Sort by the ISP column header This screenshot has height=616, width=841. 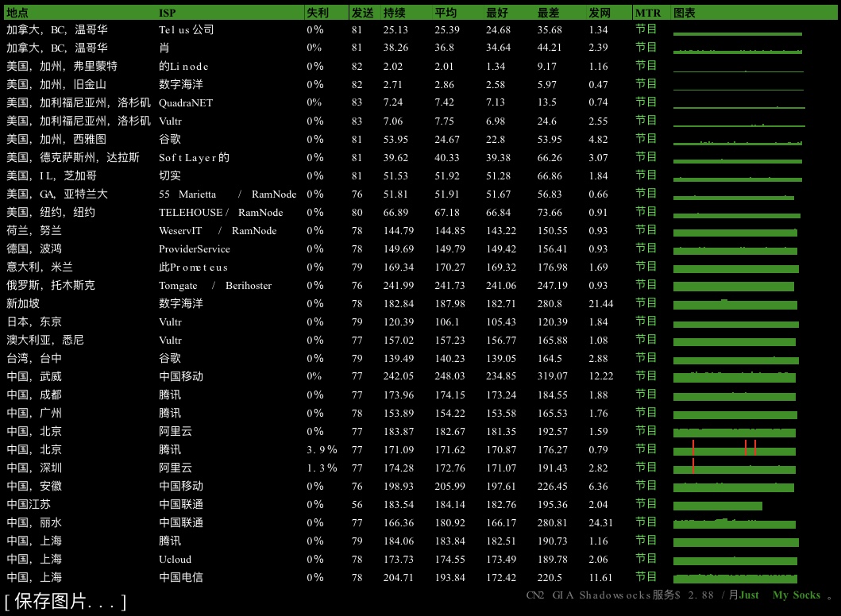(167, 13)
